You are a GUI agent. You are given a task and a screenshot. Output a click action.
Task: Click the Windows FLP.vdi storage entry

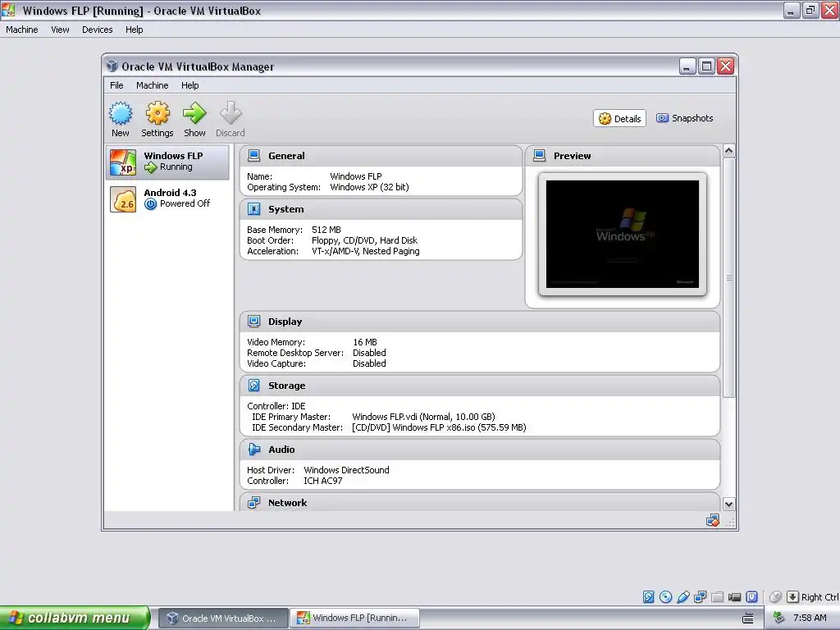424,417
